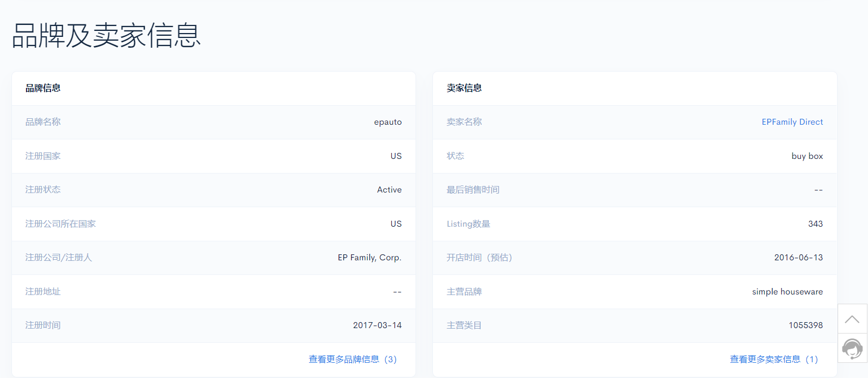The image size is (868, 378).
Task: Click the 注册公司所在国家 label
Action: [61, 224]
